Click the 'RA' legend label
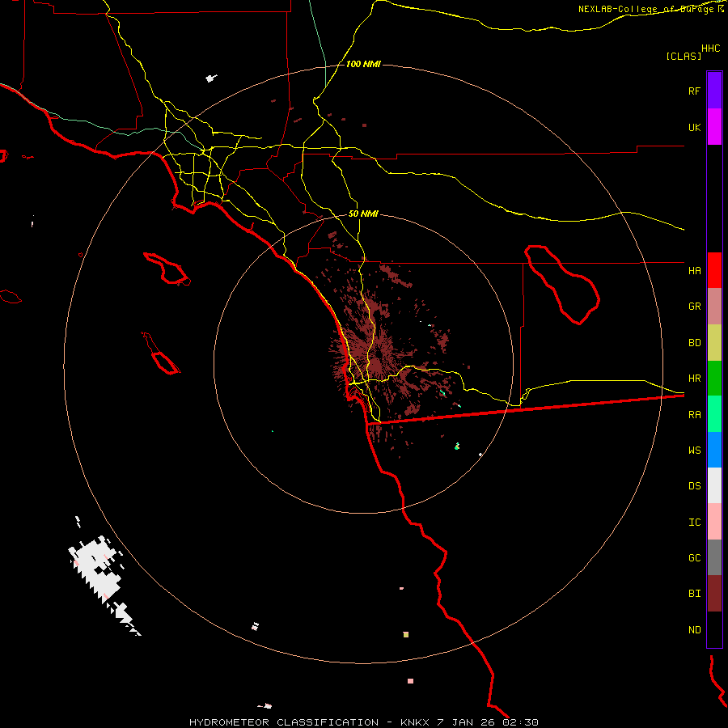Image resolution: width=728 pixels, height=728 pixels. click(x=694, y=415)
